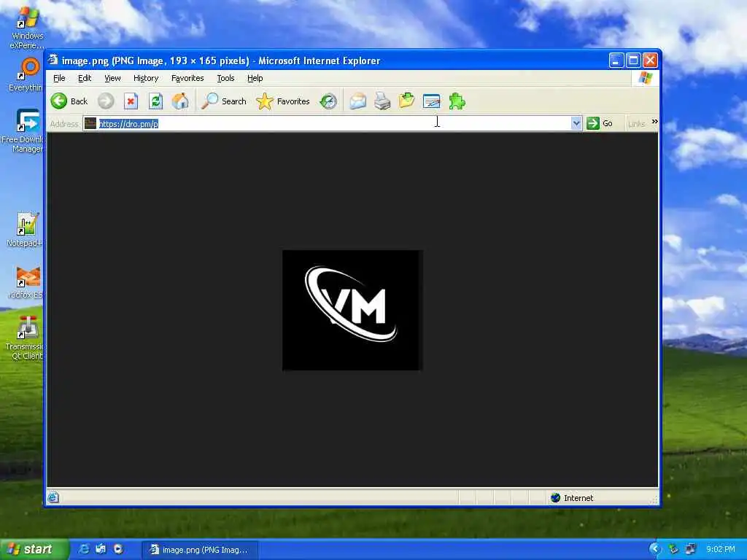Viewport: 747px width, 560px height.
Task: Open the Edit menu
Action: click(x=85, y=78)
